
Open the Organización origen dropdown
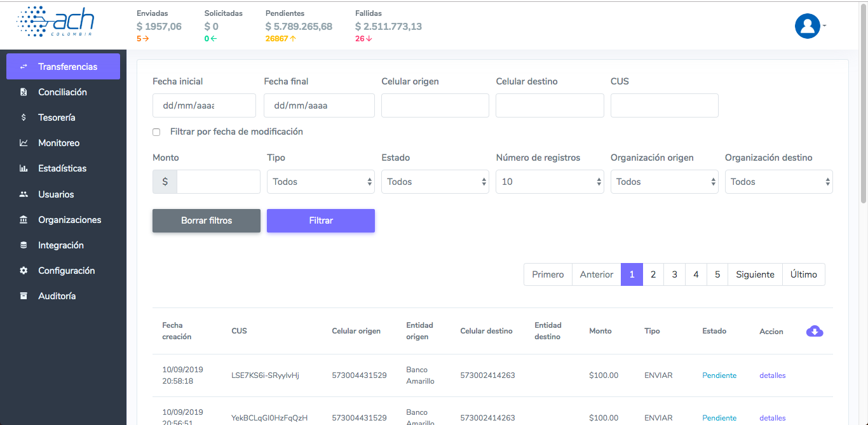tap(665, 182)
